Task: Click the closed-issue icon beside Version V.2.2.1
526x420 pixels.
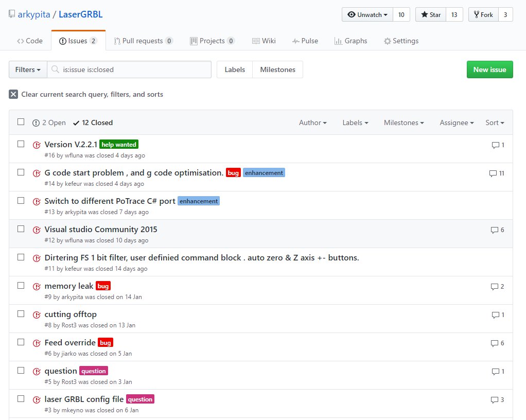Action: coord(37,145)
